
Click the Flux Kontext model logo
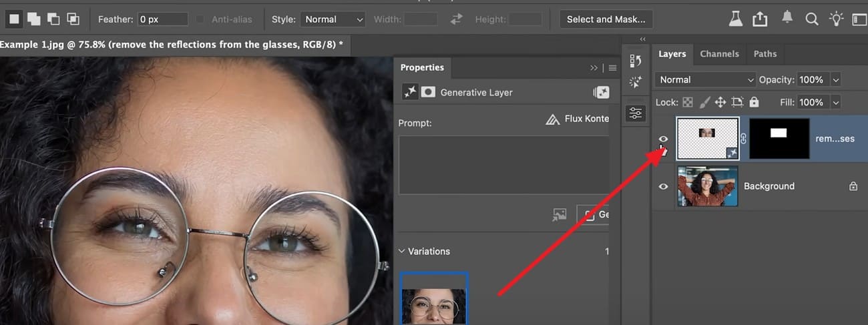pos(553,119)
